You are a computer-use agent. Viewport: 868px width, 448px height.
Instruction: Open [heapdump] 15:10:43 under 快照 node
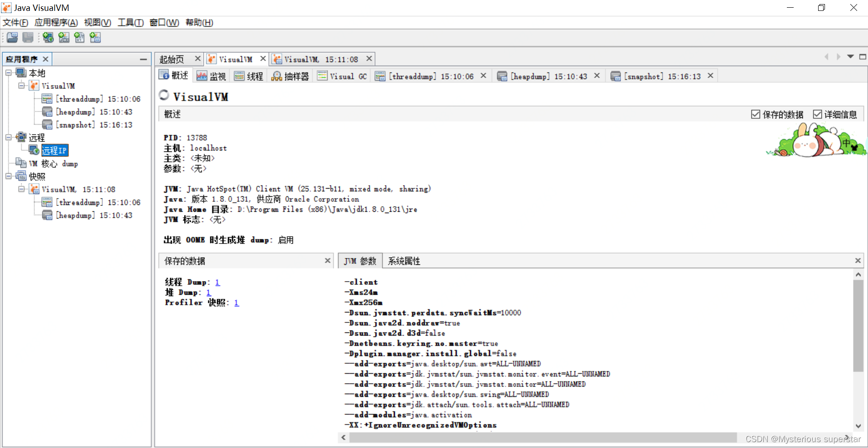[x=94, y=215]
